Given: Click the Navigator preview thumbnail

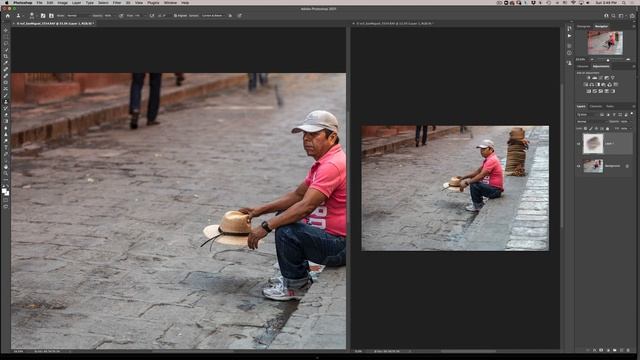Looking at the screenshot, I should pyautogui.click(x=605, y=43).
